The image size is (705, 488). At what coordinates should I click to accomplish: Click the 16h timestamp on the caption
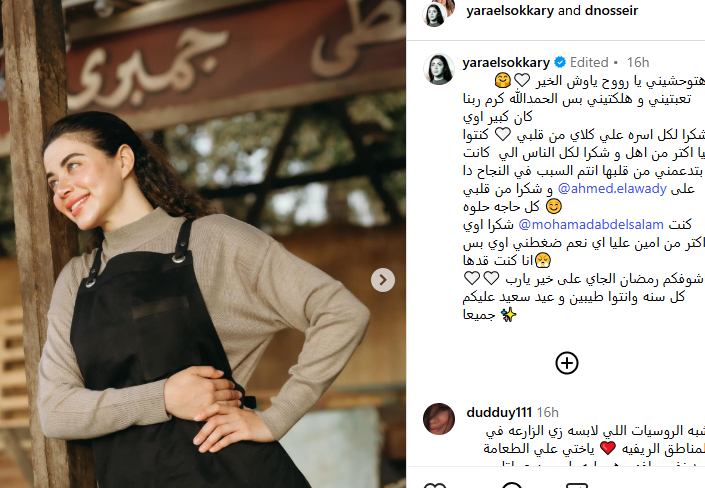coord(638,63)
